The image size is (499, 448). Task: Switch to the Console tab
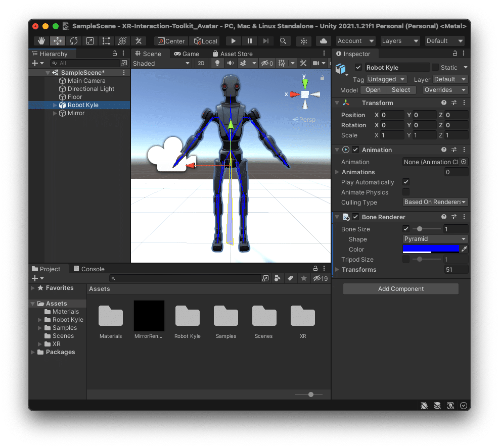coord(89,269)
